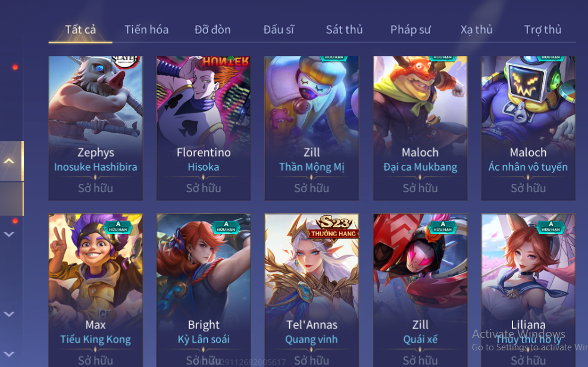
Task: Select the Tất cả tab
Action: pyautogui.click(x=80, y=30)
